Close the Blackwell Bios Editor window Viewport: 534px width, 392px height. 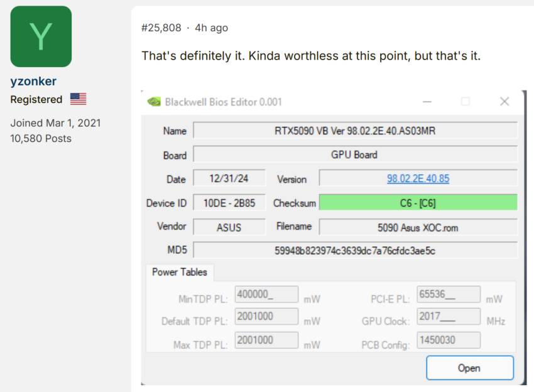504,101
